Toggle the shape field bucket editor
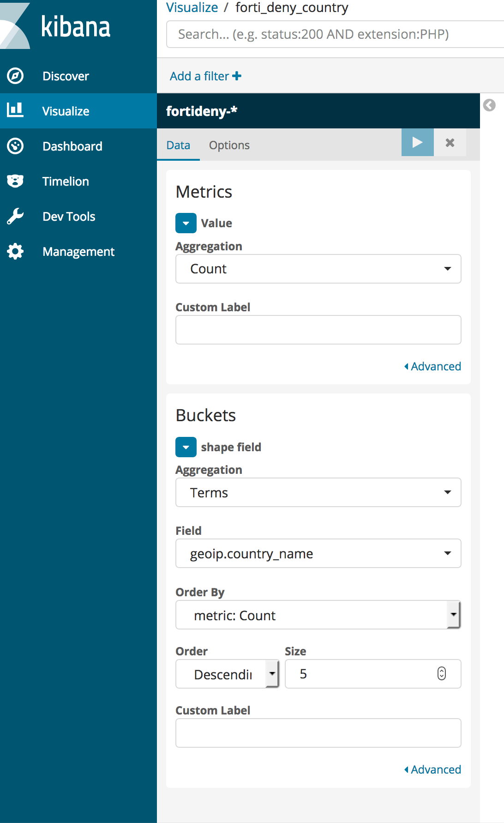The height and width of the screenshot is (823, 504). click(186, 447)
